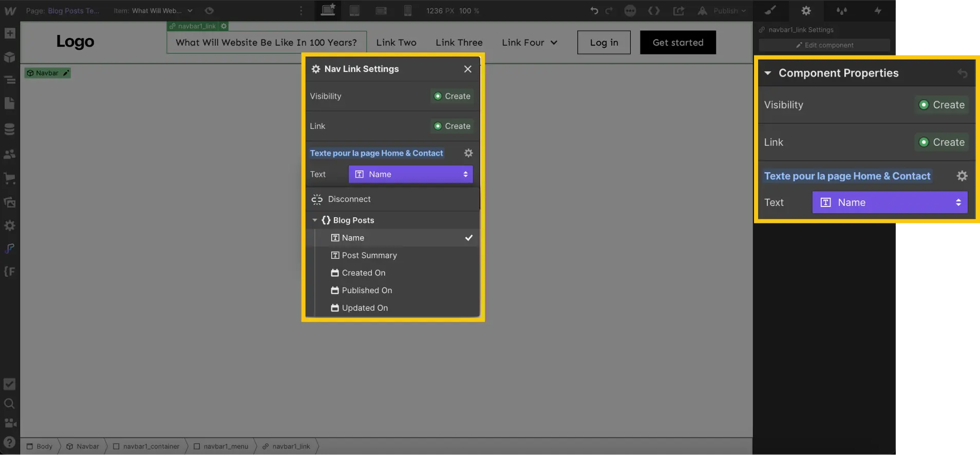
Task: Open the comments speech bubble icon
Action: click(x=630, y=10)
